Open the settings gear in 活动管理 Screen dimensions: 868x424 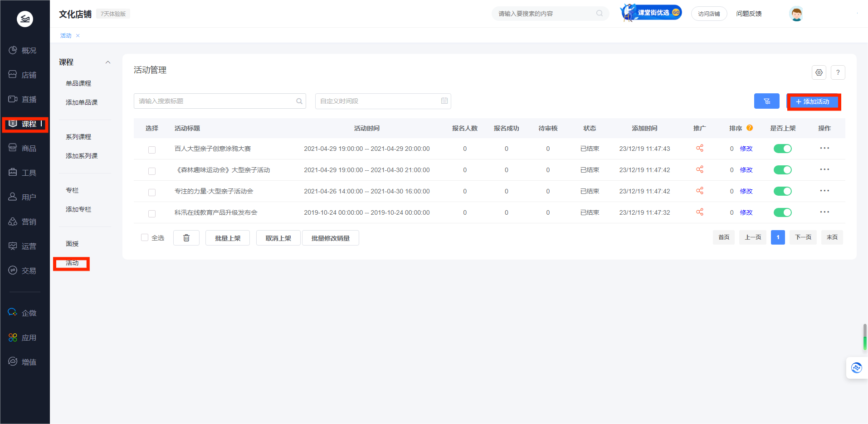[x=819, y=72]
